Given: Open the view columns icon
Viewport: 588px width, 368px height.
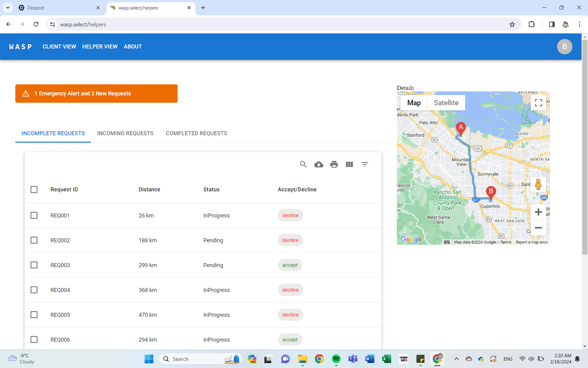Looking at the screenshot, I should pos(349,164).
